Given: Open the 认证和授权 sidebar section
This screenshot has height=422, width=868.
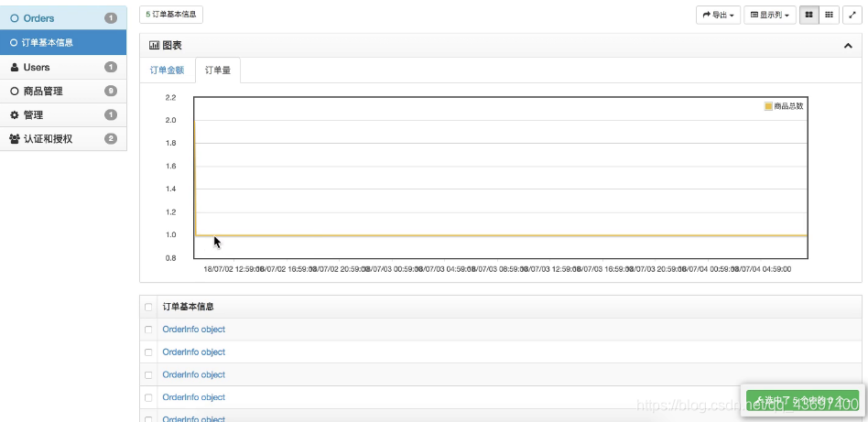Looking at the screenshot, I should (x=63, y=139).
